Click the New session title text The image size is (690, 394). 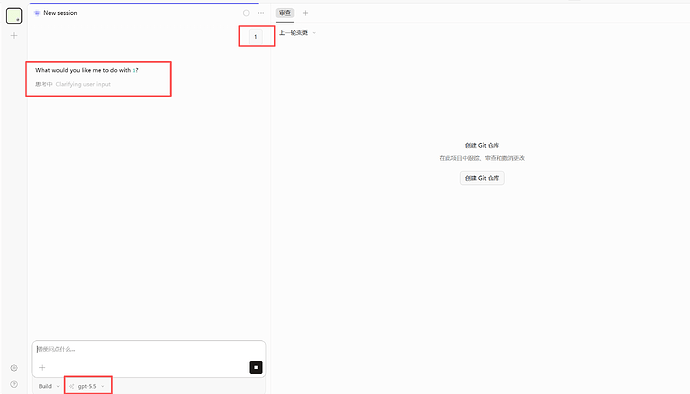coord(60,13)
